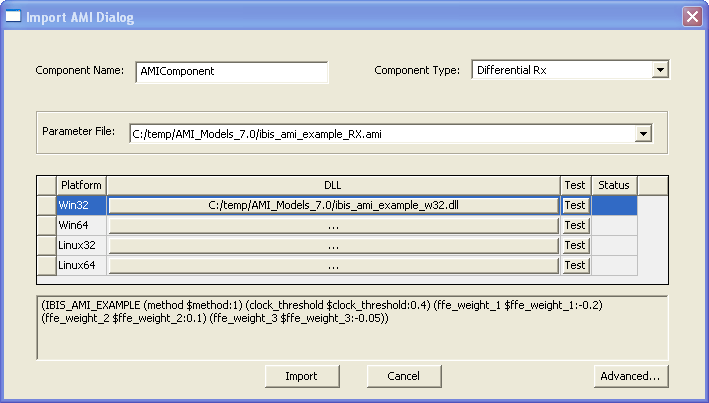Browse for the Win64 DLL file

(x=333, y=225)
